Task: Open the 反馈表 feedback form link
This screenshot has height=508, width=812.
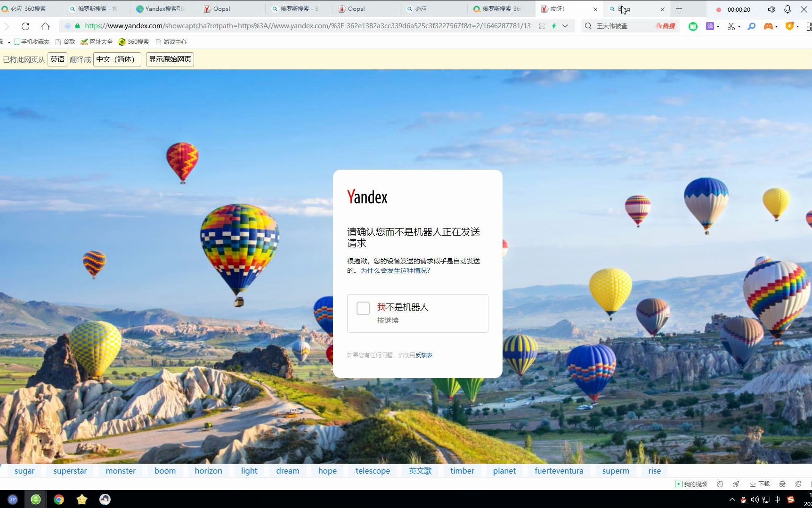Action: (x=424, y=355)
